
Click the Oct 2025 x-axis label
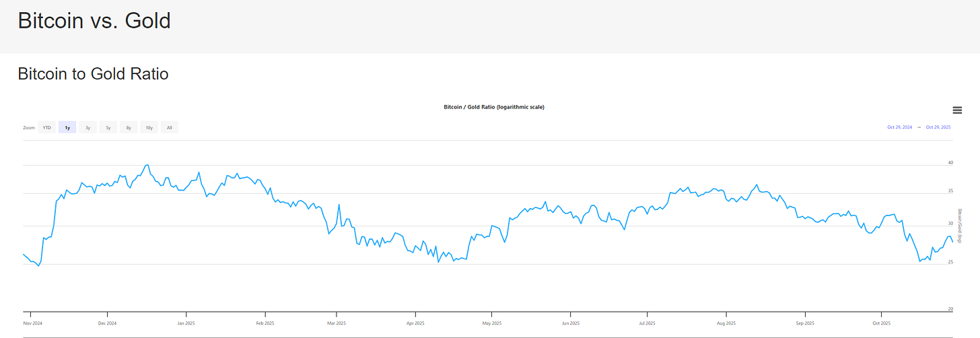point(881,323)
